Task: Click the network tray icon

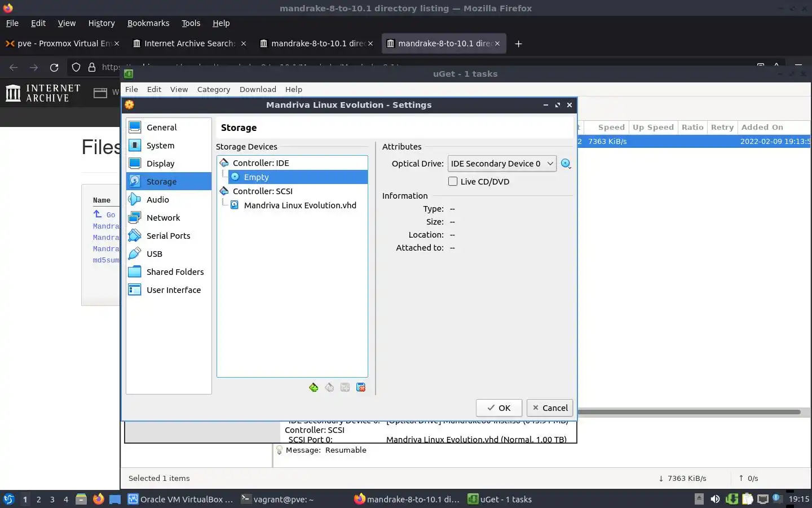Action: tap(762, 499)
